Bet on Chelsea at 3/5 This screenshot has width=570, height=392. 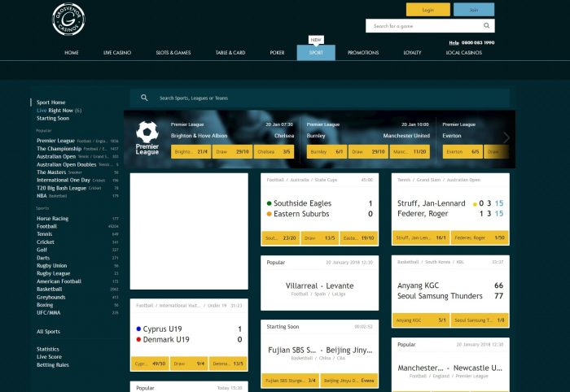tap(274, 152)
